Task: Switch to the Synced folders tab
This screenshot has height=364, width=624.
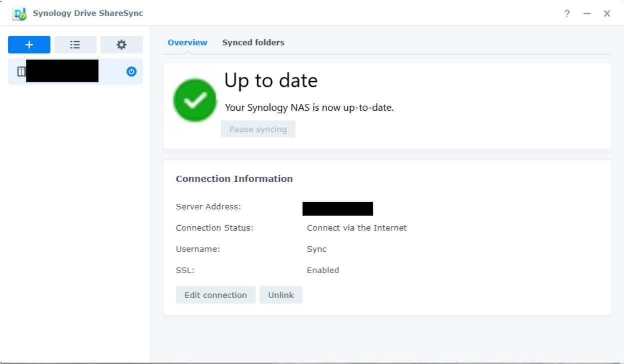Action: pos(253,42)
